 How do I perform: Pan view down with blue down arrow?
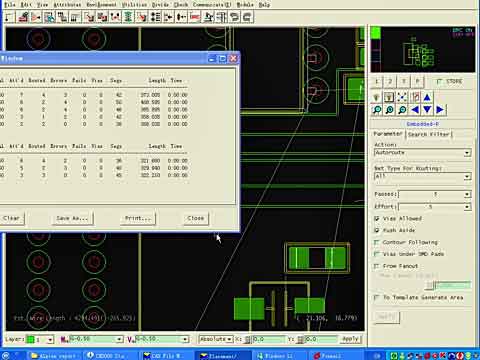427,110
